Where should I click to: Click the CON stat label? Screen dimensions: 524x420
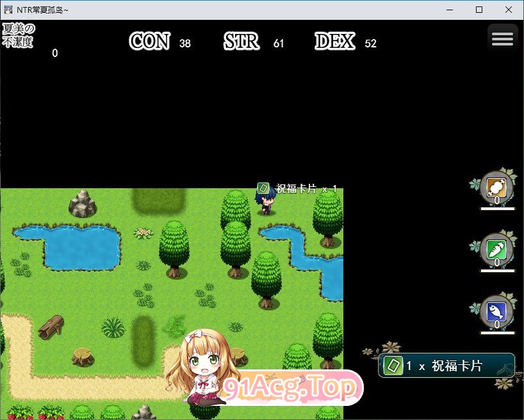click(x=150, y=41)
